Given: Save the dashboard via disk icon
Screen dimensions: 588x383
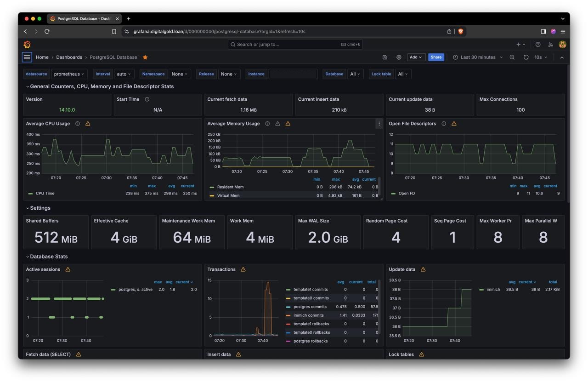Looking at the screenshot, I should click(x=385, y=57).
